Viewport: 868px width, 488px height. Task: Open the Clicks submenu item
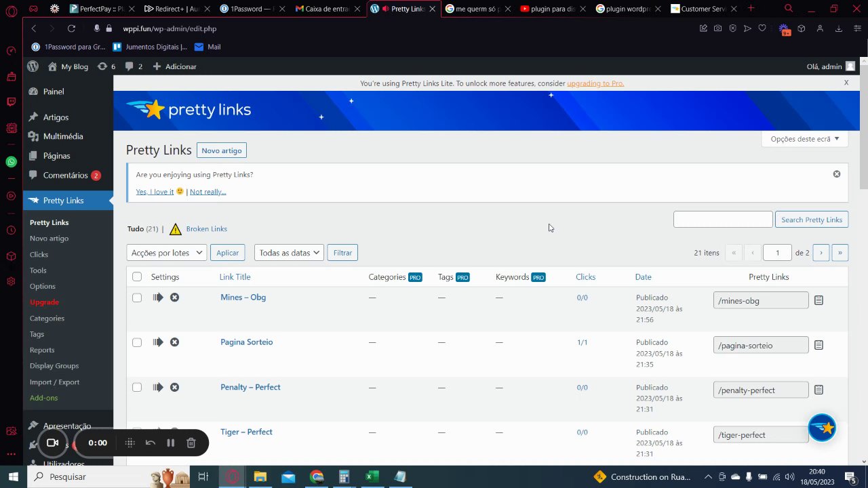tap(39, 254)
